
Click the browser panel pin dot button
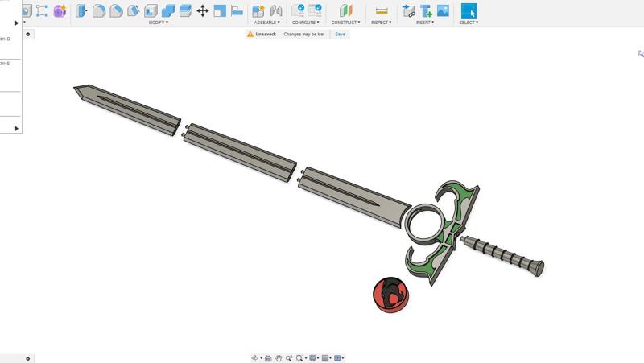click(x=28, y=34)
